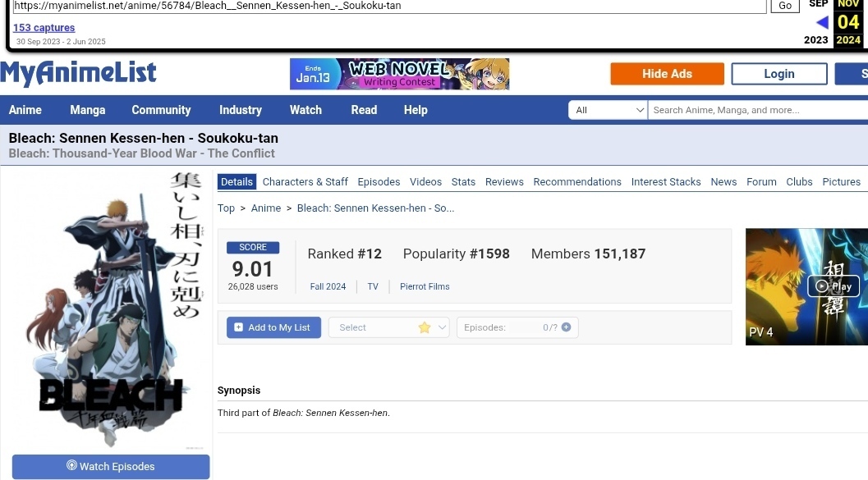
Task: Play the PV 4 video thumbnail
Action: pos(833,286)
